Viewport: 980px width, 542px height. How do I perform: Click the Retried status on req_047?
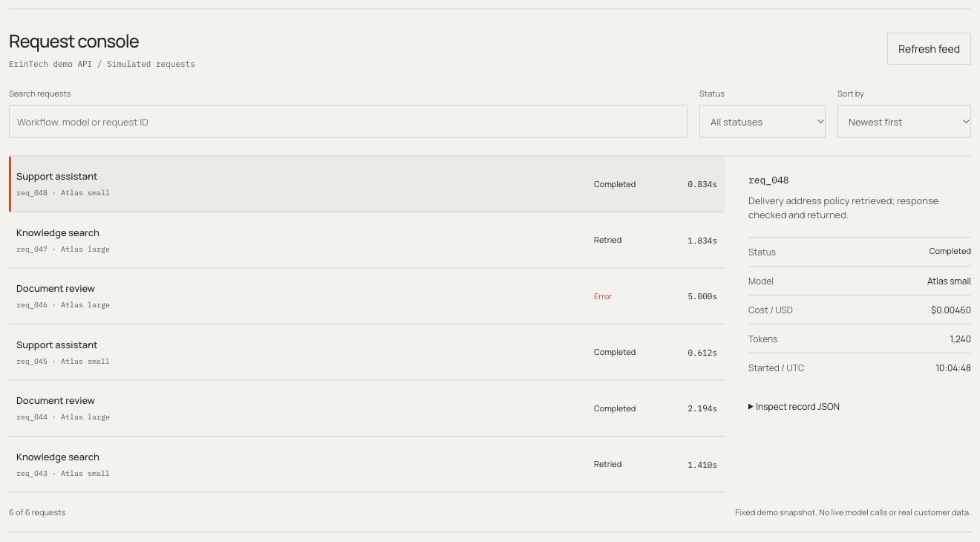coord(607,240)
